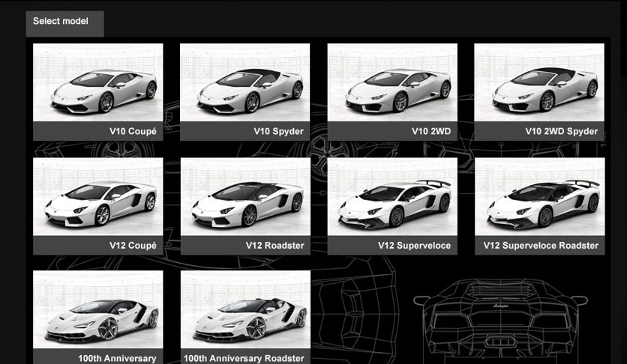This screenshot has height=364, width=627.
Task: Click the V10 2WD label
Action: tap(431, 131)
